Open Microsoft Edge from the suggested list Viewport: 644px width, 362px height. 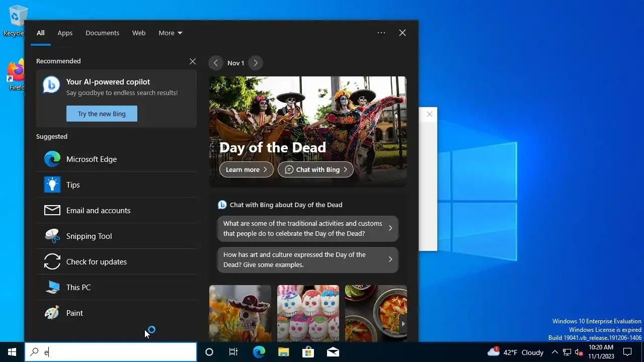coord(116,159)
